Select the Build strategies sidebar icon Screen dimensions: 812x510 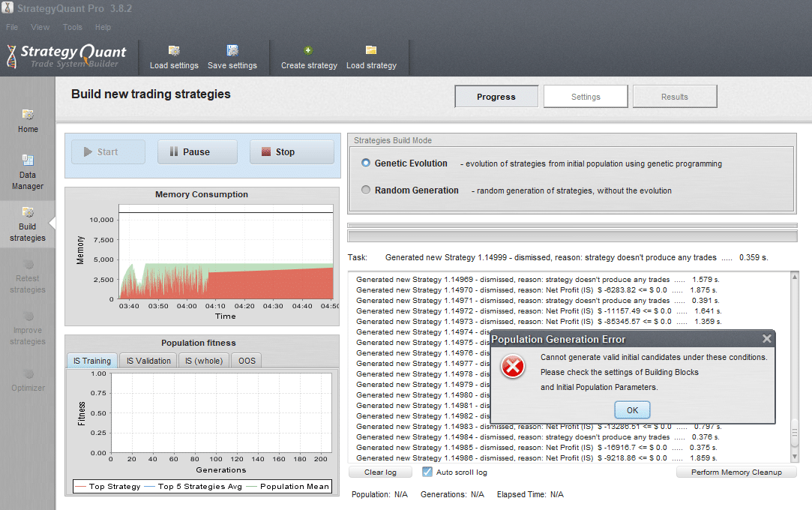coord(28,211)
